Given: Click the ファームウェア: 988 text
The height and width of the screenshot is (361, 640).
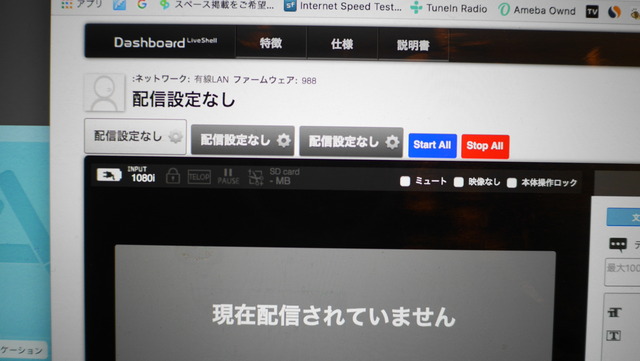Looking at the screenshot, I should tap(275, 80).
